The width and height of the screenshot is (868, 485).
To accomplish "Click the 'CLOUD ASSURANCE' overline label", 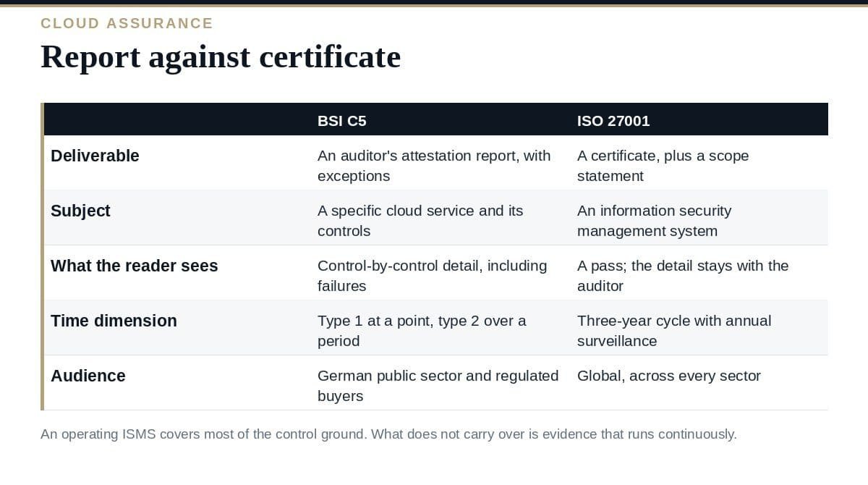I will click(x=127, y=23).
